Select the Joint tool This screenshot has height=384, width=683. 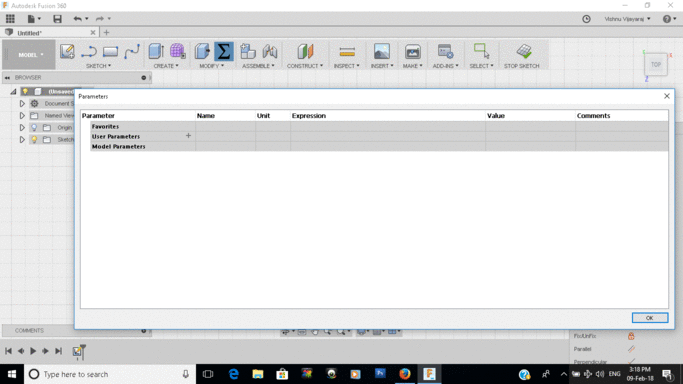point(270,51)
